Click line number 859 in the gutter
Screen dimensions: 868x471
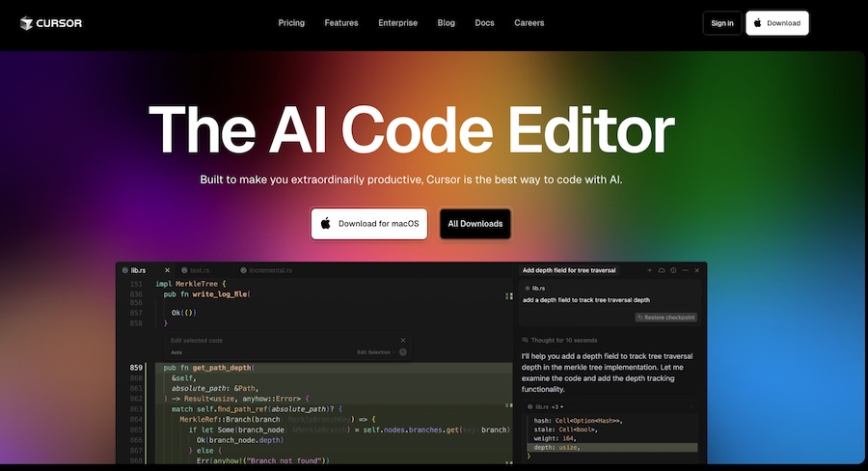point(136,368)
